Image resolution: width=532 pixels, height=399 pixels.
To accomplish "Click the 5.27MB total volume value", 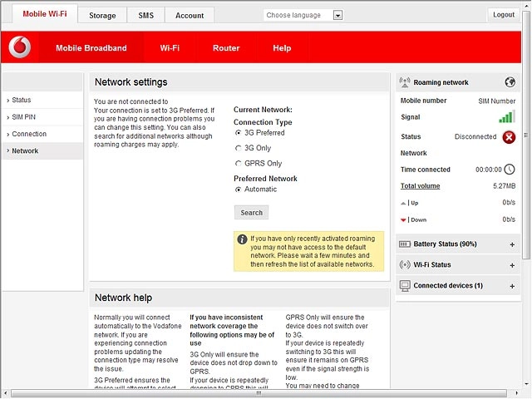I will (x=505, y=186).
